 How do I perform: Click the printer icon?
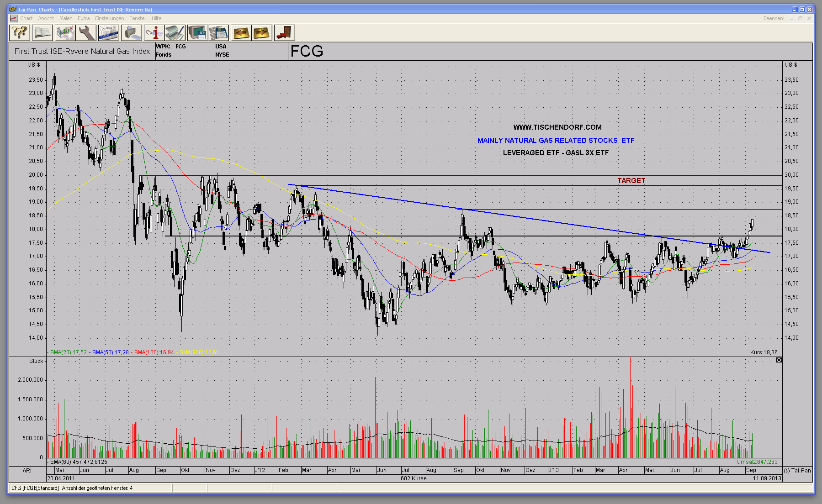click(131, 33)
